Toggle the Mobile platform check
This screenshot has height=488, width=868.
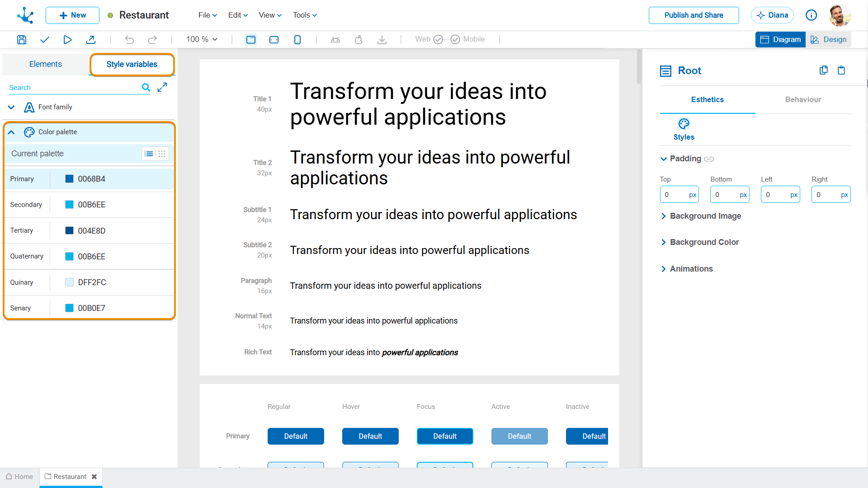(455, 39)
